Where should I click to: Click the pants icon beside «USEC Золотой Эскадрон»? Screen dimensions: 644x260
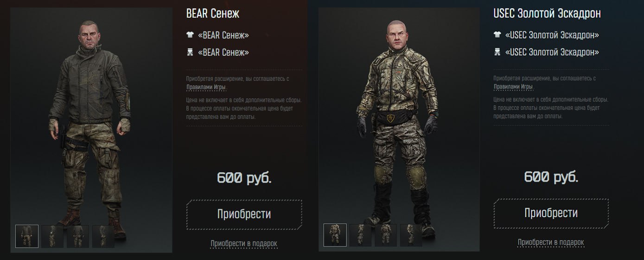pos(497,52)
